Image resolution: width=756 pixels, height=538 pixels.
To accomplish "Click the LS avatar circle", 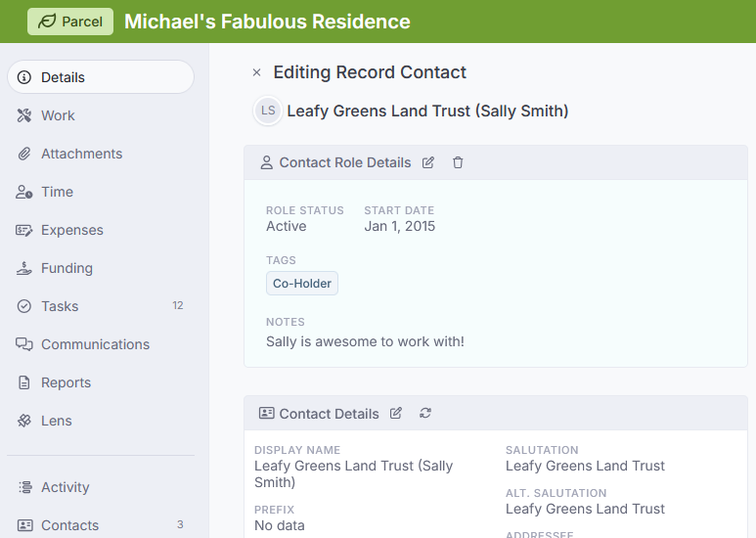I will tap(268, 111).
